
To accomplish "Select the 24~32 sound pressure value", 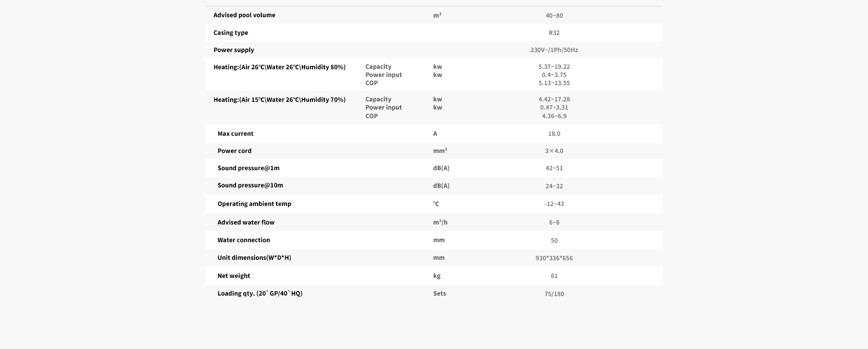I will click(x=554, y=186).
